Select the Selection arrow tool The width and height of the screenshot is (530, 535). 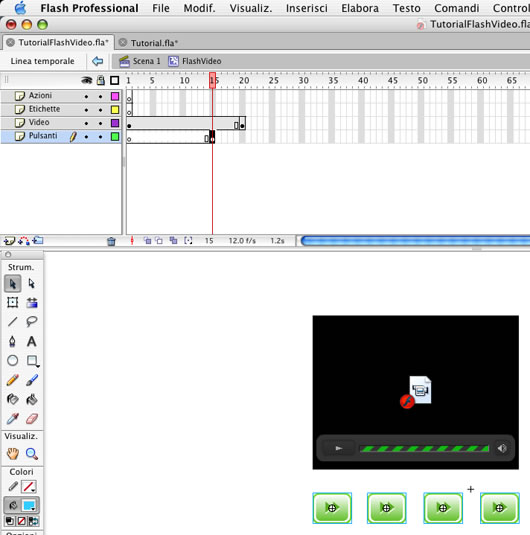pos(13,284)
